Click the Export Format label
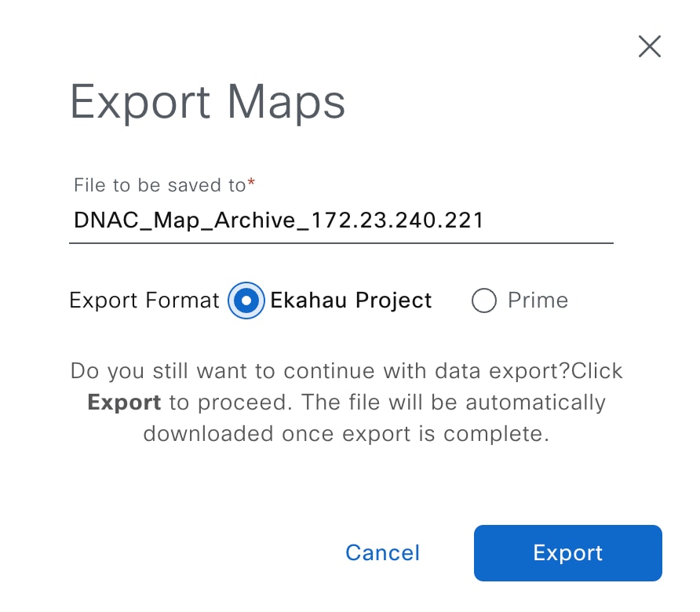The width and height of the screenshot is (700, 612). pos(144,301)
